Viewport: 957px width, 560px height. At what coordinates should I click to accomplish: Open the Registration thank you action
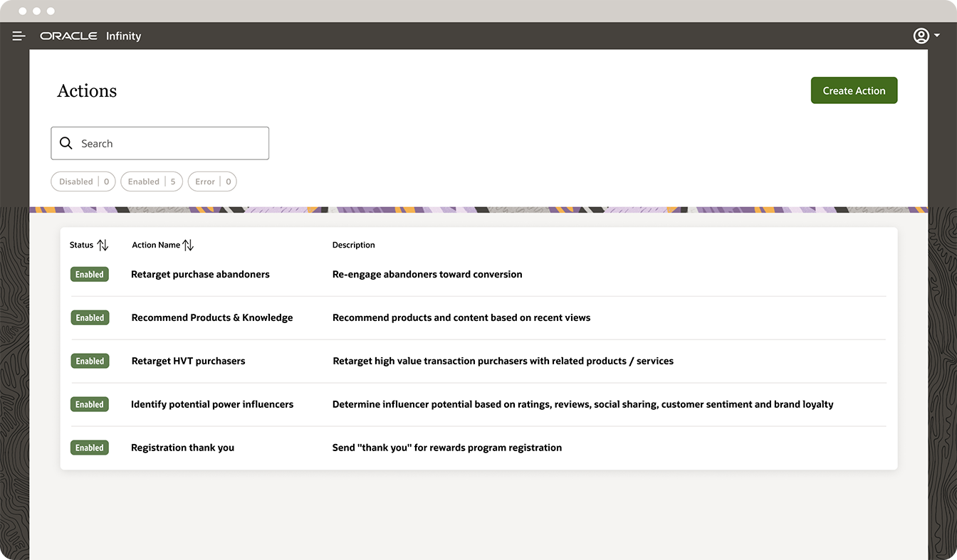pyautogui.click(x=182, y=448)
